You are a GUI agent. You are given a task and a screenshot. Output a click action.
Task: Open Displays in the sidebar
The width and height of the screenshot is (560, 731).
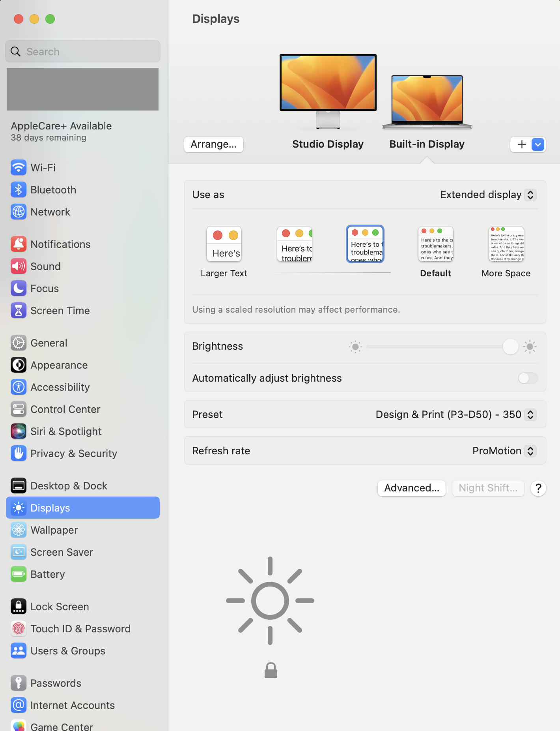pos(83,508)
